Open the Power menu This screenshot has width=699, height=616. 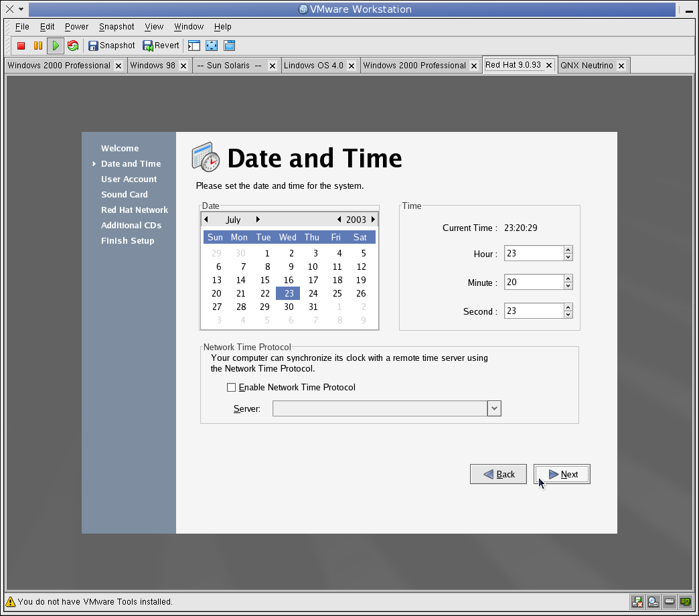coord(77,27)
